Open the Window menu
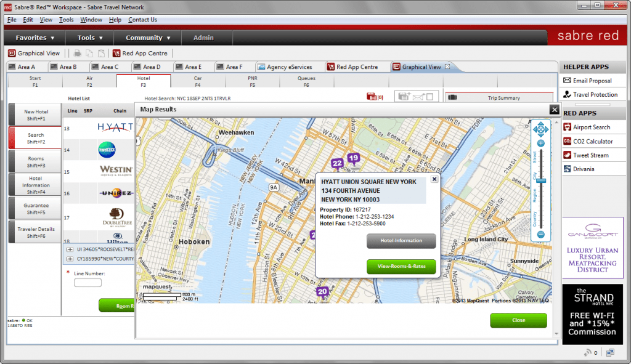 tap(91, 20)
